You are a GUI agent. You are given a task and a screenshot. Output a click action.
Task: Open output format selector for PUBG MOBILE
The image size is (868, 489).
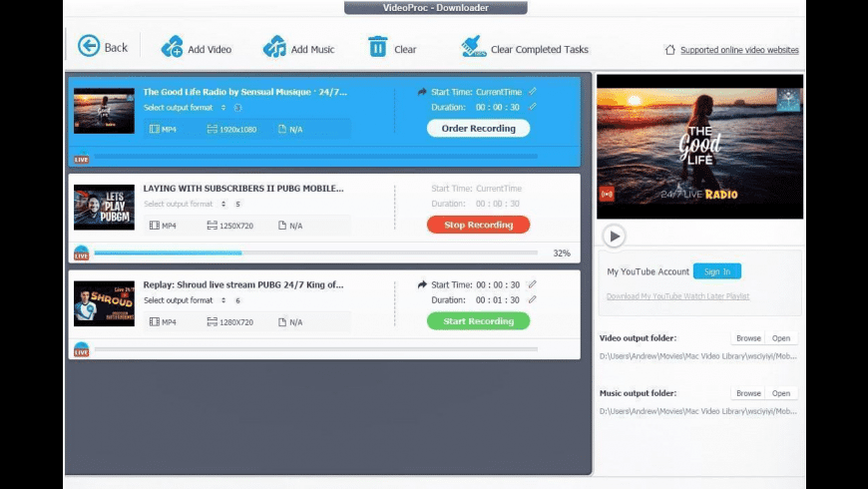pyautogui.click(x=223, y=204)
